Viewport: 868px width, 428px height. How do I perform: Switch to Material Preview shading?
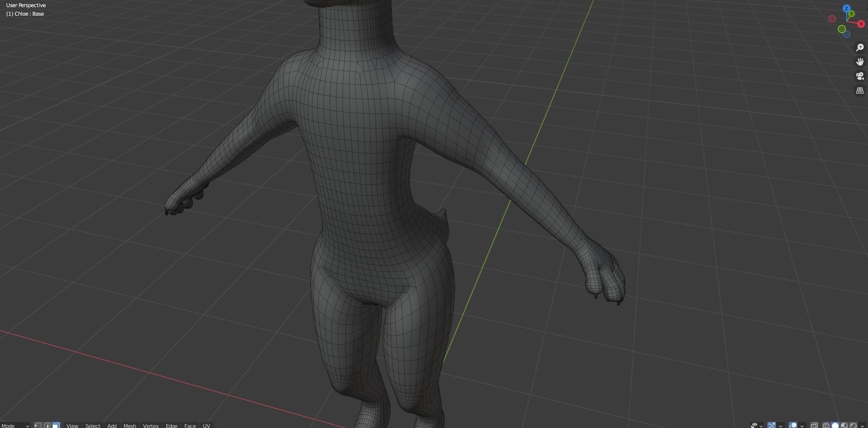pyautogui.click(x=844, y=425)
